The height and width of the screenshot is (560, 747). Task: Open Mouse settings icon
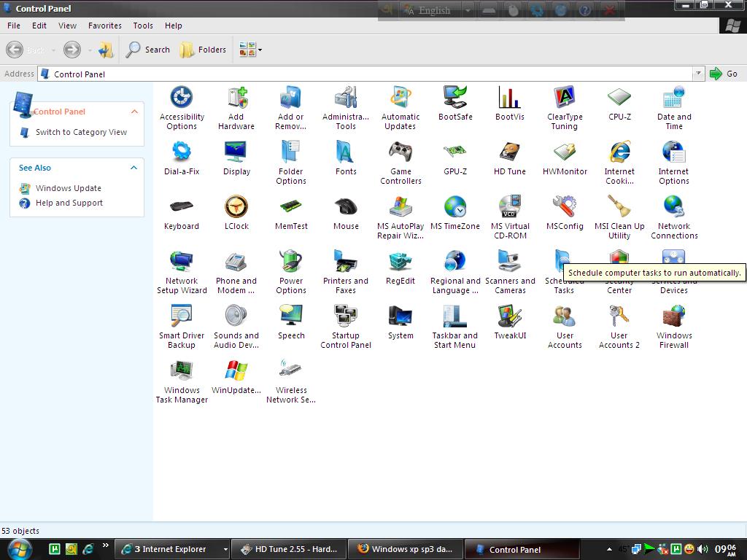[345, 207]
